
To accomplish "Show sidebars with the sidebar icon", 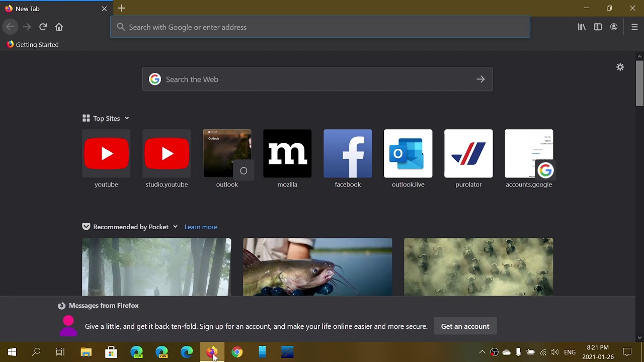I will 598,27.
